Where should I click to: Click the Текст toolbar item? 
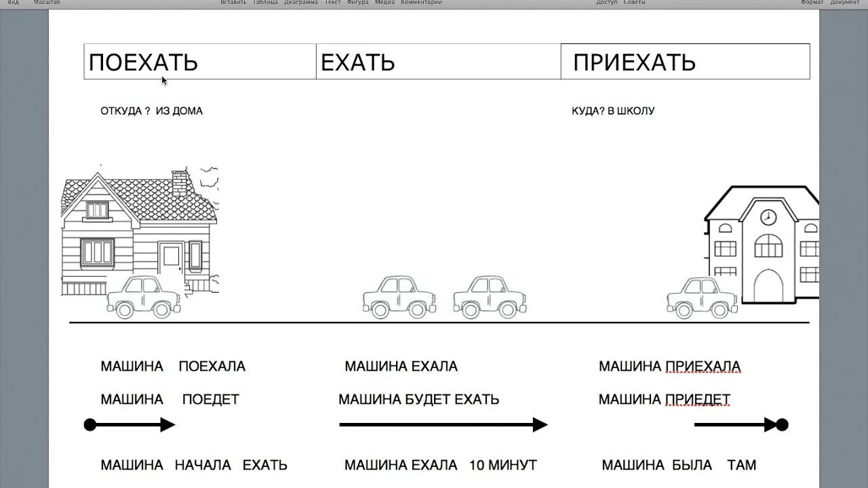(332, 2)
